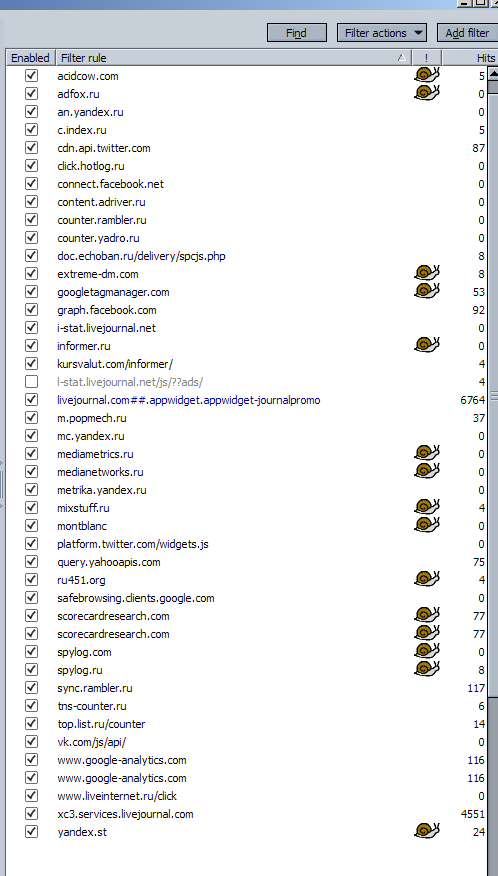The image size is (498, 876).
Task: Click the snail icon for spylog.com
Action: coord(427,651)
